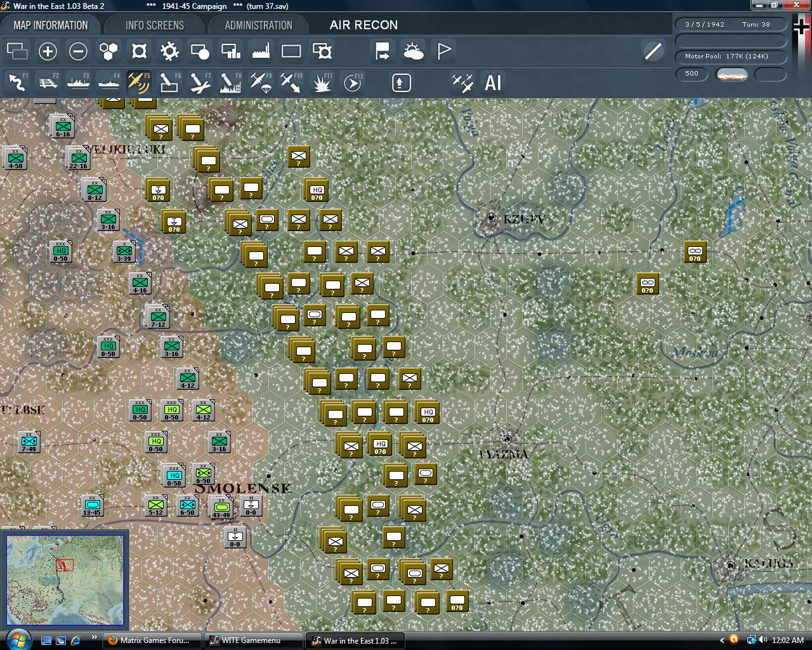Image resolution: width=812 pixels, height=650 pixels.
Task: Open the Info Screens tab
Action: coord(155,25)
